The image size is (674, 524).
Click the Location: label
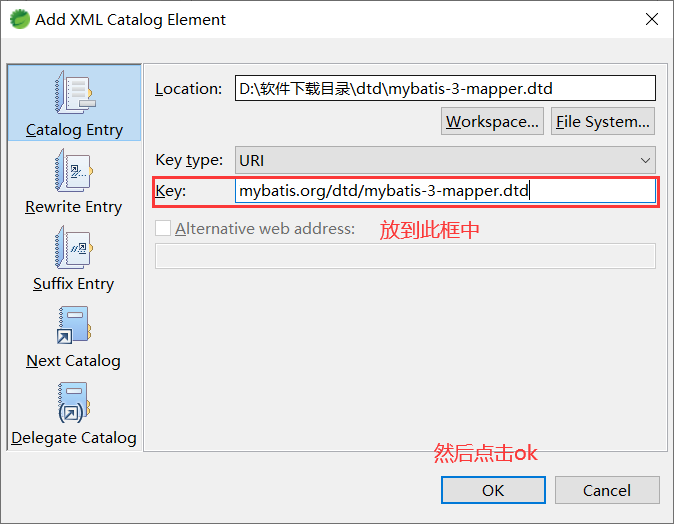click(189, 89)
